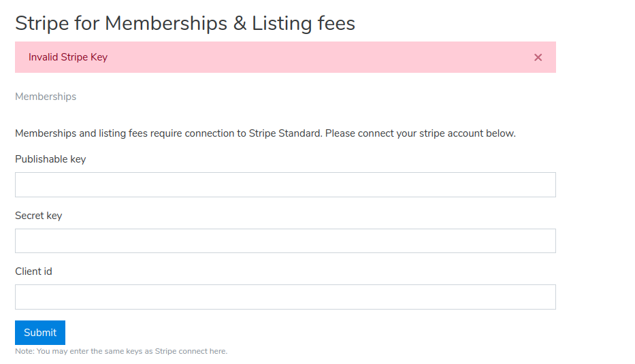The width and height of the screenshot is (635, 364).
Task: Click the "Publishable key" field label
Action: [x=50, y=159]
